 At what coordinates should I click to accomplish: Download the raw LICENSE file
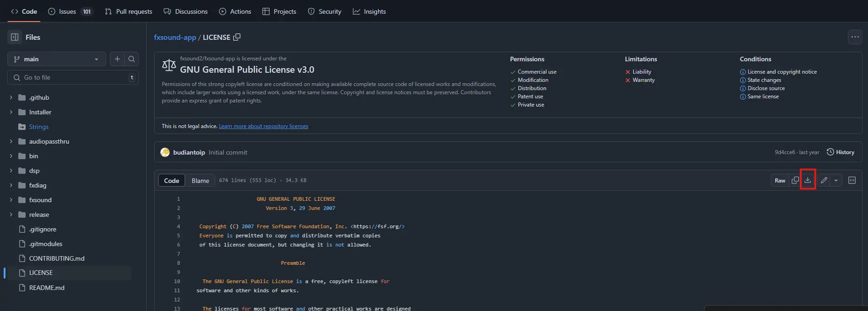[x=808, y=180]
